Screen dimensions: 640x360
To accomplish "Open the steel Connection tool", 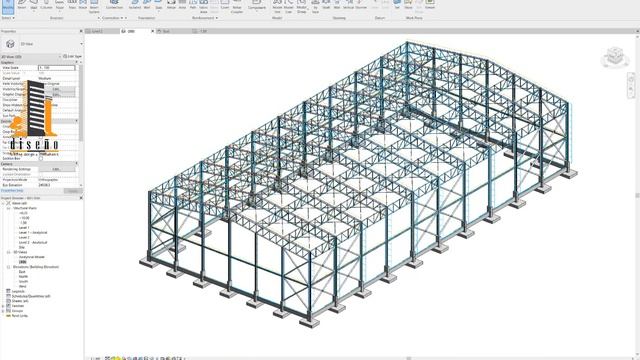I will click(x=114, y=5).
